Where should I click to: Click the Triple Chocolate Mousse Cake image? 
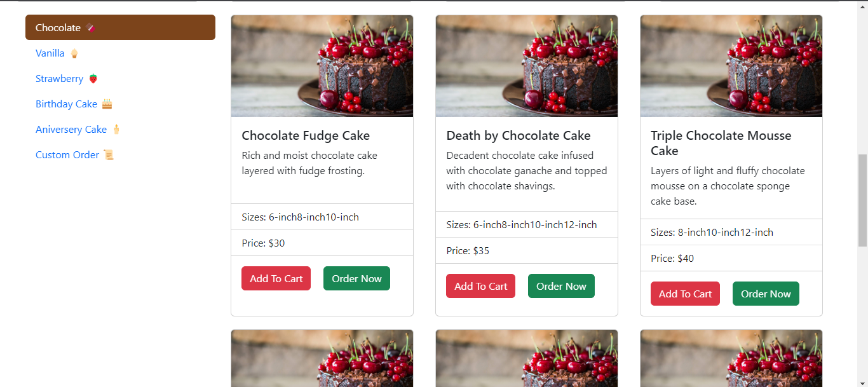pos(731,66)
